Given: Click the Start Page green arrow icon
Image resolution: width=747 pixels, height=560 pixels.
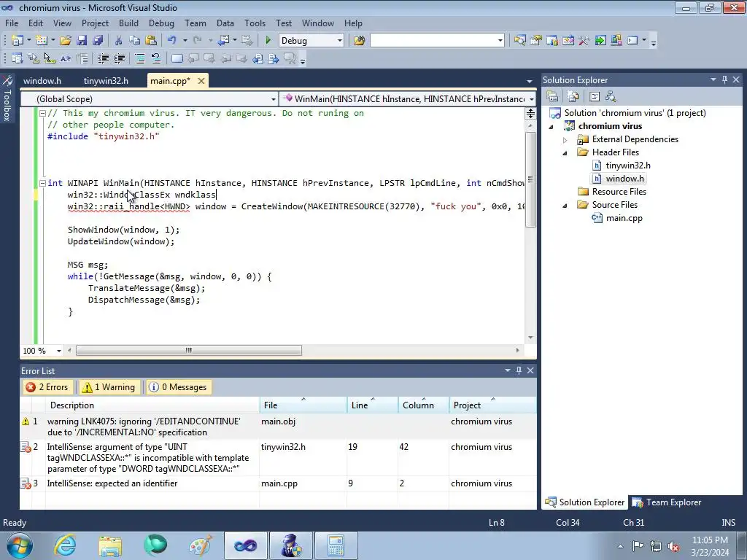Looking at the screenshot, I should 600,41.
